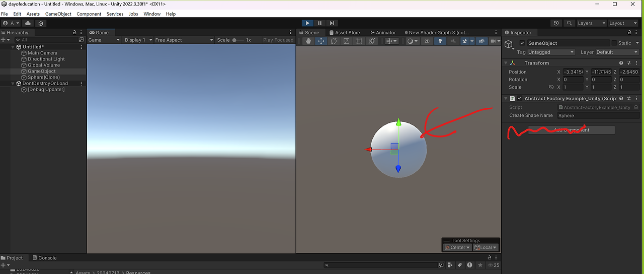
Task: Open the Display 1 dropdown
Action: tap(137, 40)
